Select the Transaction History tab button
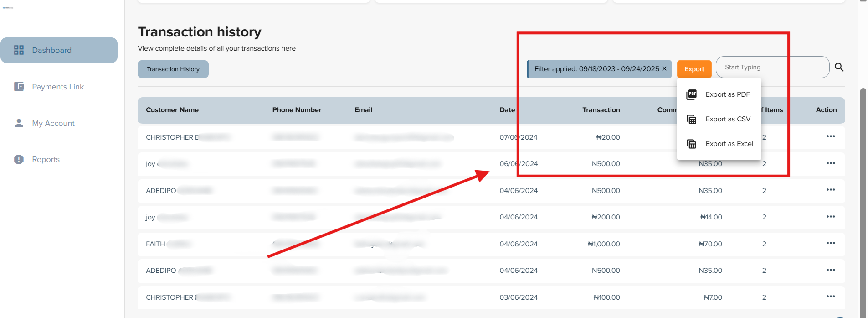Image resolution: width=868 pixels, height=318 pixels. (173, 69)
